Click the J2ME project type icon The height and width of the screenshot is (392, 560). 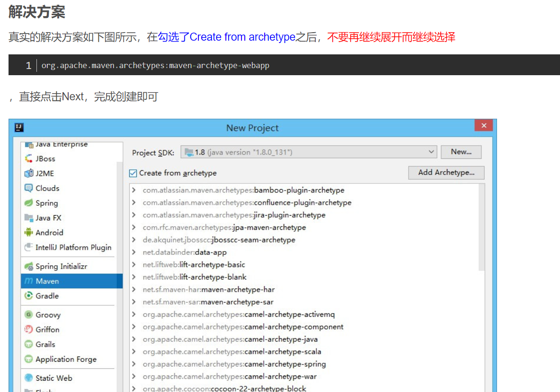pyautogui.click(x=28, y=174)
